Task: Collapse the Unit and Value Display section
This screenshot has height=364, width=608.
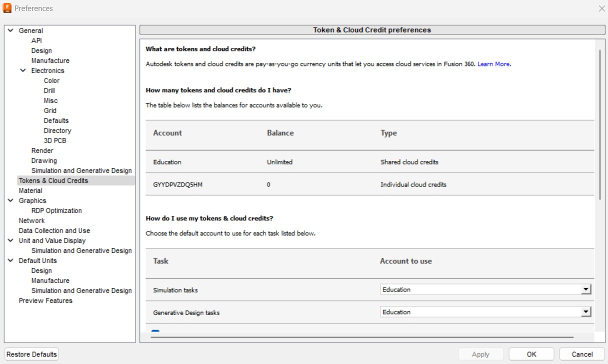Action: (10, 240)
